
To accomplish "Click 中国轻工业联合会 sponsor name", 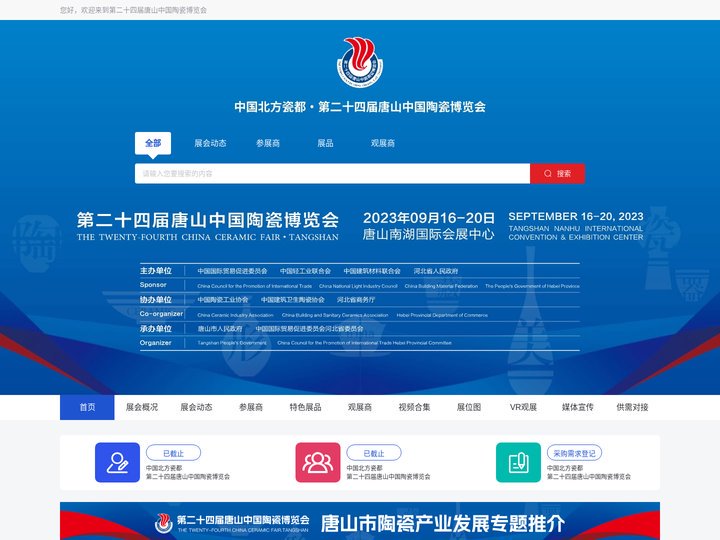I will click(305, 271).
